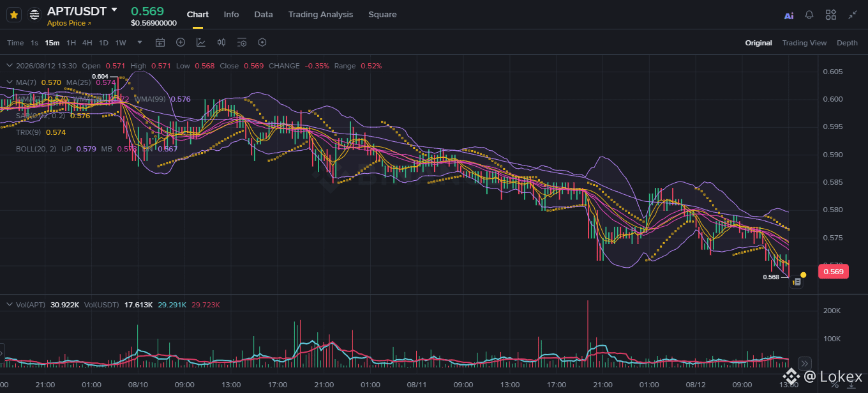The image size is (868, 393).
Task: Collapse the OHLC info row chevron
Action: (10, 66)
